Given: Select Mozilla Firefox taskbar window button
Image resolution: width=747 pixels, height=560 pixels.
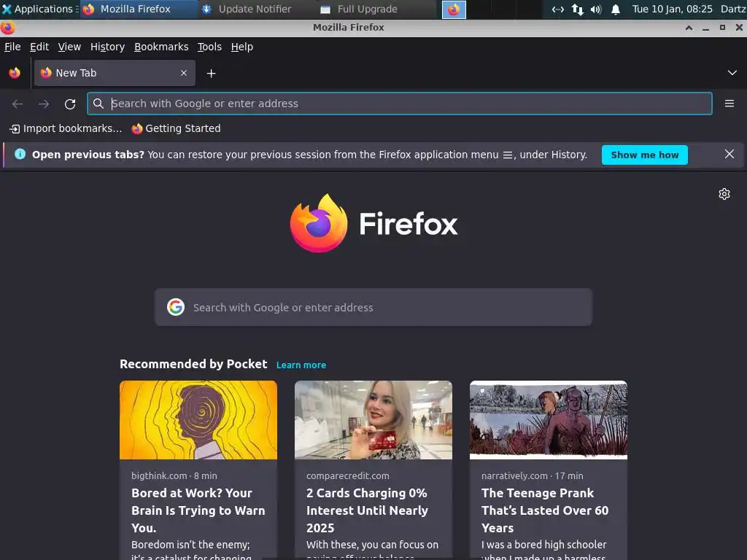Looking at the screenshot, I should point(138,9).
